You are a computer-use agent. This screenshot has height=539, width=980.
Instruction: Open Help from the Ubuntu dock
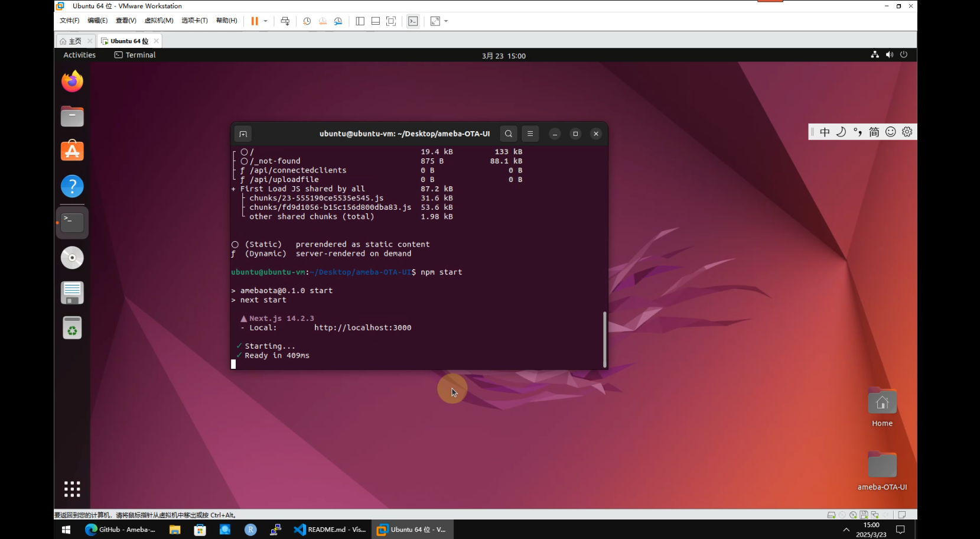[72, 187]
